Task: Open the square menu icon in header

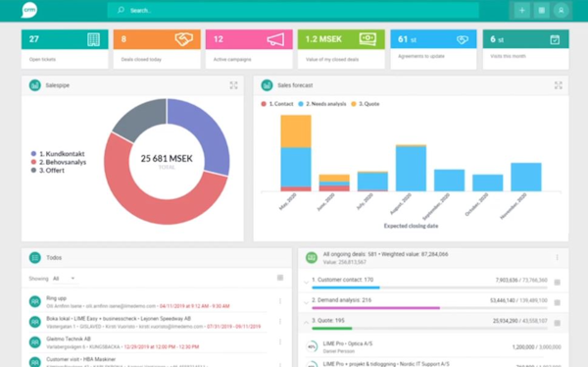Action: click(x=542, y=11)
